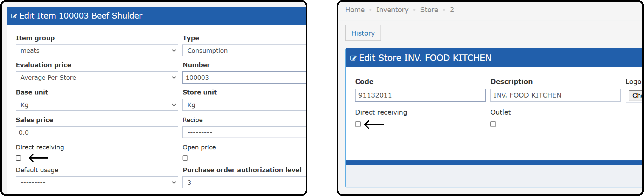Click the Code label in Edit Store

point(364,81)
